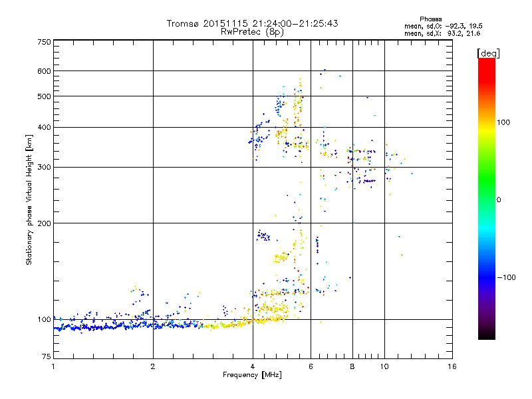This screenshot has width=532, height=399.
Task: Click the colorbar tick label '0'
Action: point(499,200)
